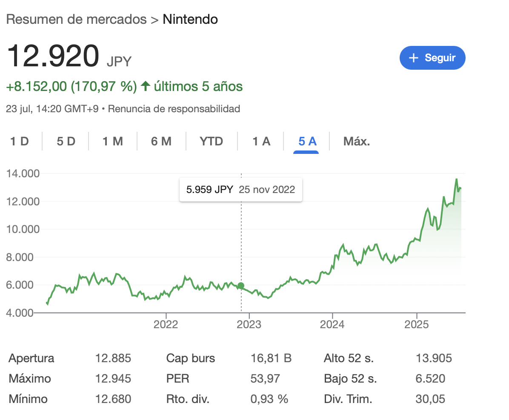The height and width of the screenshot is (420, 509).
Task: Switch to the Máx. range tab
Action: (x=357, y=141)
